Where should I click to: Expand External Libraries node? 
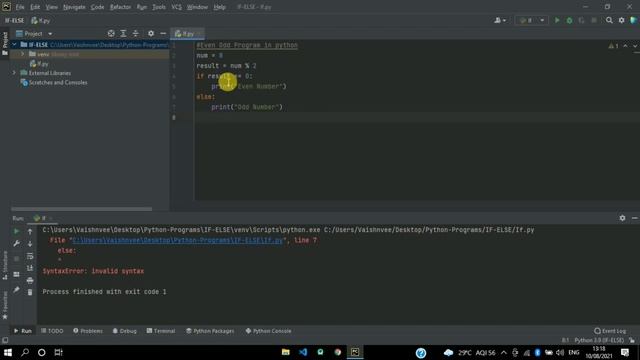click(x=14, y=73)
